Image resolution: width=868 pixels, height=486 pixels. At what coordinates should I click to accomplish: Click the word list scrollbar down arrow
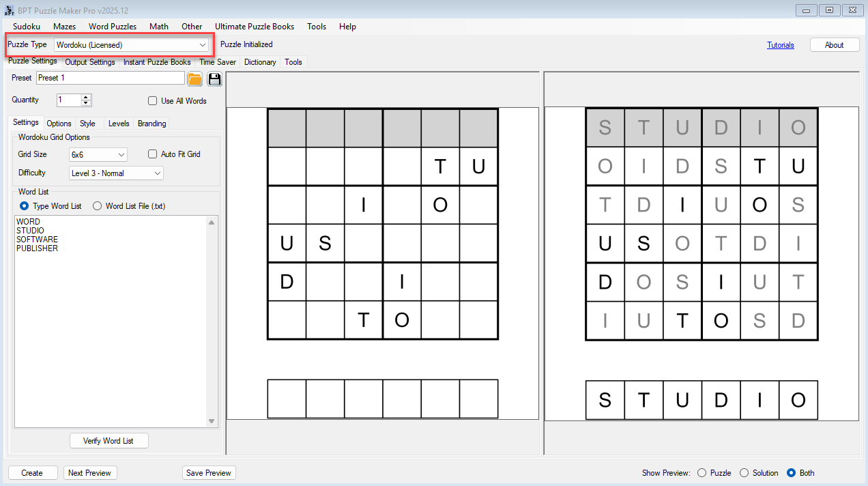[x=212, y=421]
